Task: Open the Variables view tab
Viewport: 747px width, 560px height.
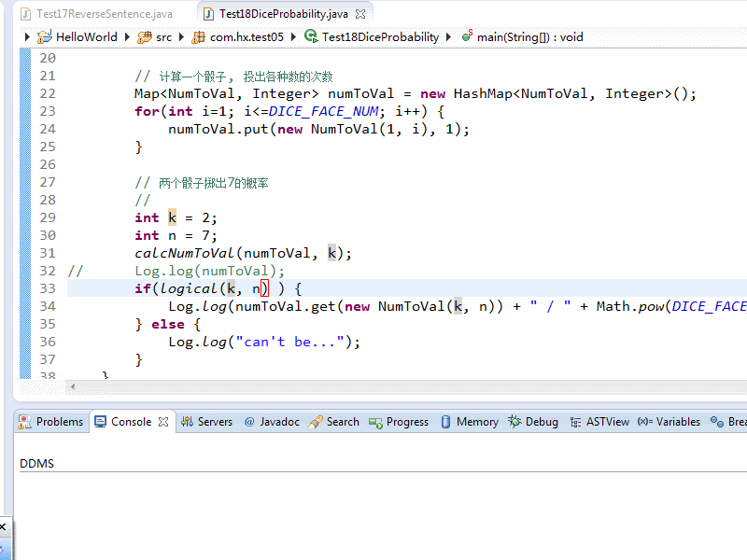Action: pos(669,422)
